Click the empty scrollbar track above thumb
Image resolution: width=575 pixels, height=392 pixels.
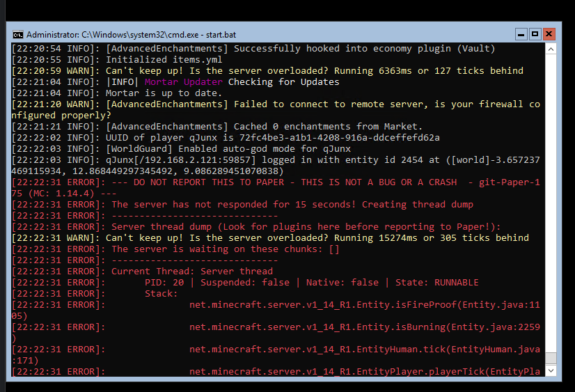pyautogui.click(x=551, y=203)
